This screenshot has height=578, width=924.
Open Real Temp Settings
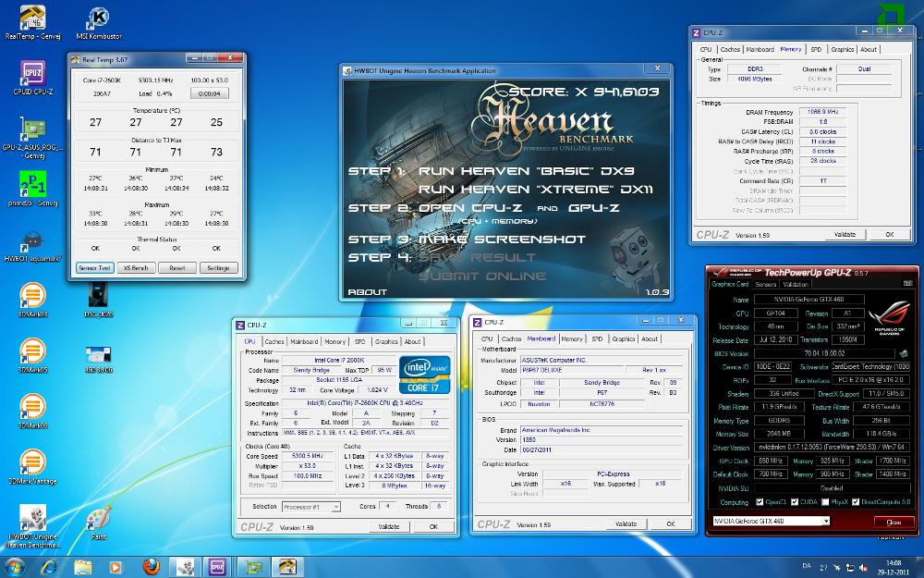218,268
